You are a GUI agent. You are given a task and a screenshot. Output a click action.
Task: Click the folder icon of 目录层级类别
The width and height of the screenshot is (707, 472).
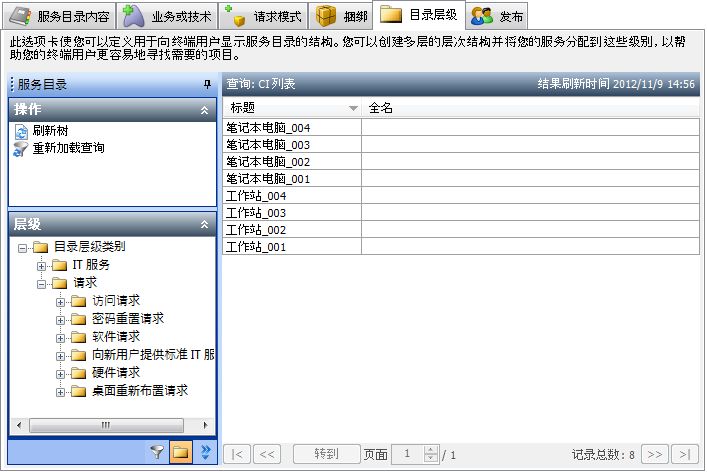pyautogui.click(x=40, y=247)
